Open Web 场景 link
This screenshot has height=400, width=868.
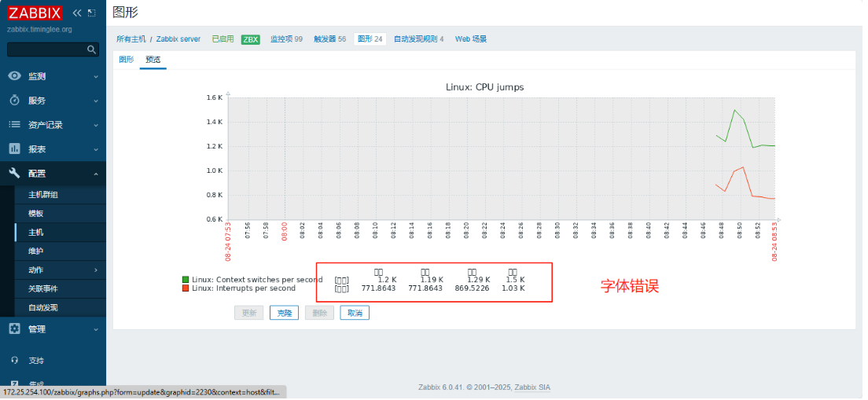point(471,39)
